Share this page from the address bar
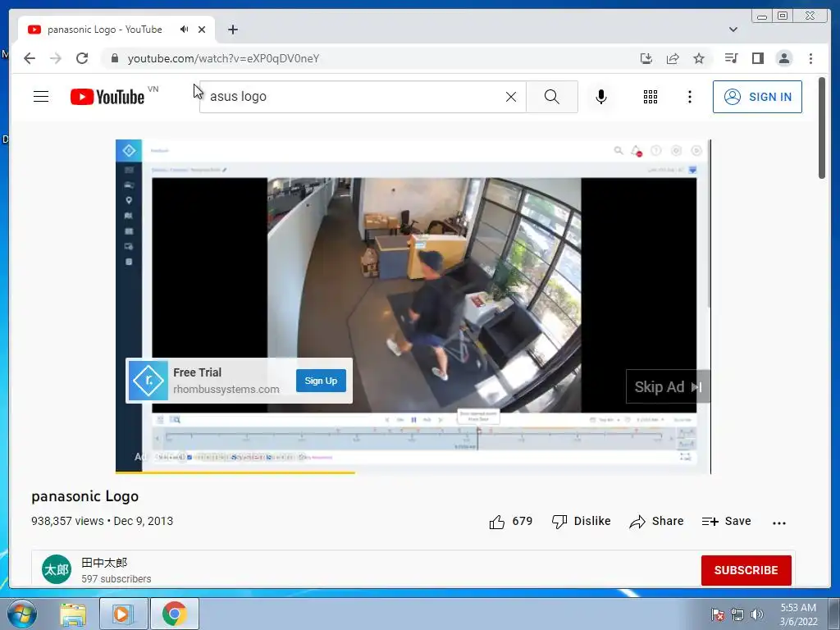The image size is (840, 630). (673, 58)
